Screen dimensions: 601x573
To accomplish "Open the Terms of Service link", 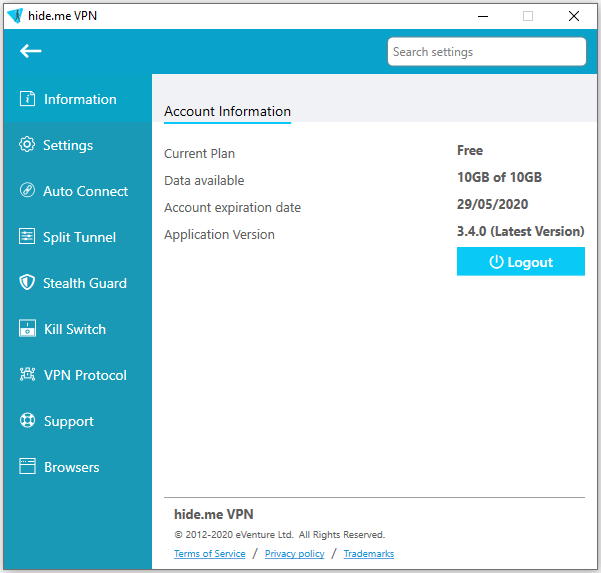I will pos(210,554).
